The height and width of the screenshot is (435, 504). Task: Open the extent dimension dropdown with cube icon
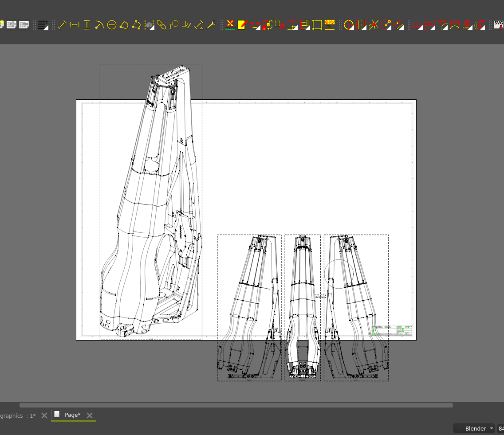[x=149, y=25]
